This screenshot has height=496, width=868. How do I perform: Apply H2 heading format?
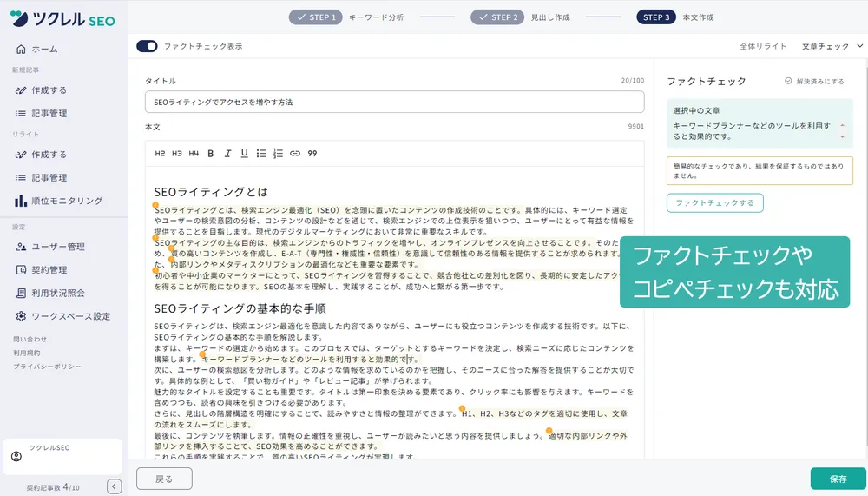pyautogui.click(x=160, y=154)
